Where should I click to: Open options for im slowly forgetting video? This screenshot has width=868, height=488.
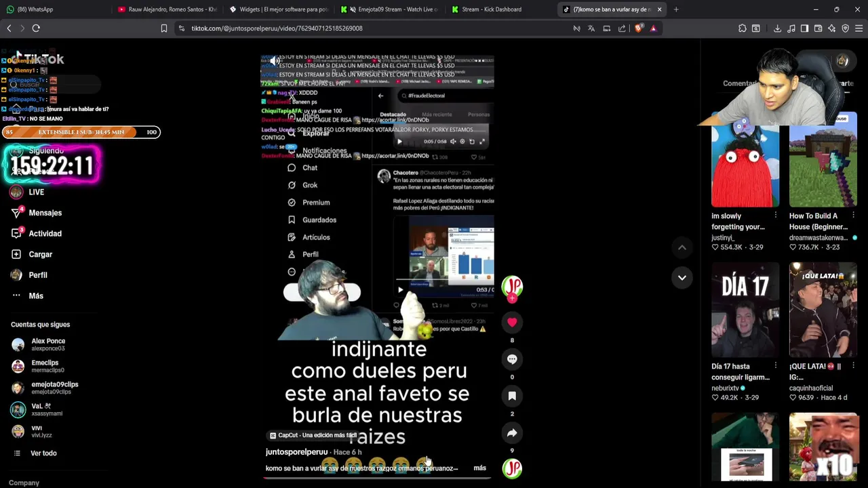[775, 216]
